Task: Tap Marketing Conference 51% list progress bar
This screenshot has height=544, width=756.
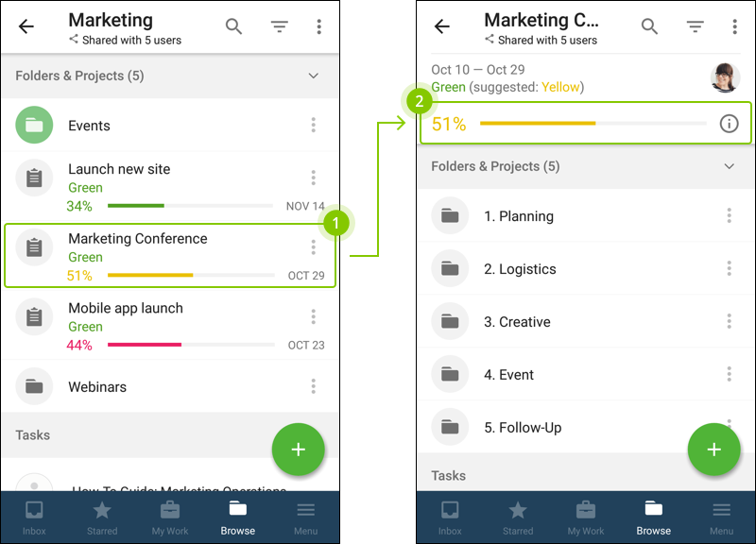Action: click(191, 275)
